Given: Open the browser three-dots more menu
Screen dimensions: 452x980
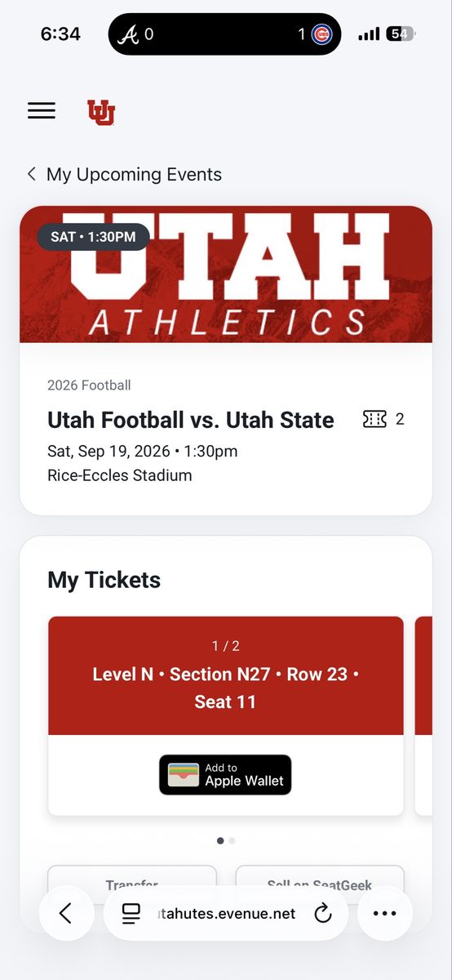Looking at the screenshot, I should point(384,913).
